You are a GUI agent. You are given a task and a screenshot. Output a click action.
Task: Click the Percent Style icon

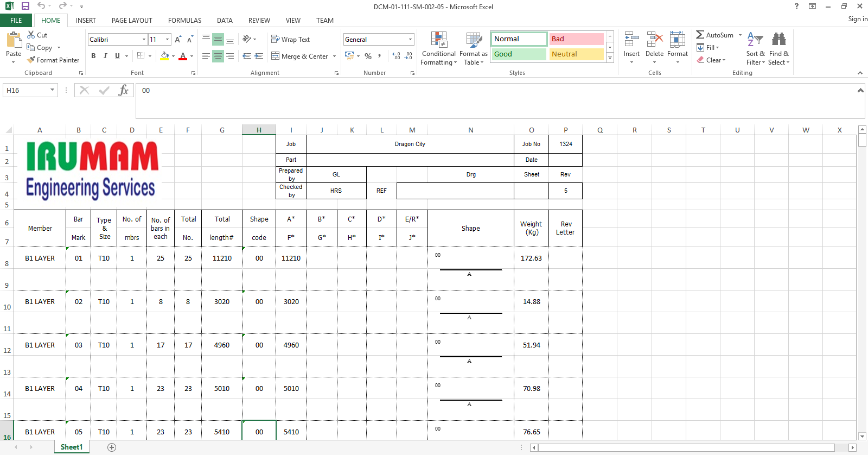pyautogui.click(x=368, y=56)
